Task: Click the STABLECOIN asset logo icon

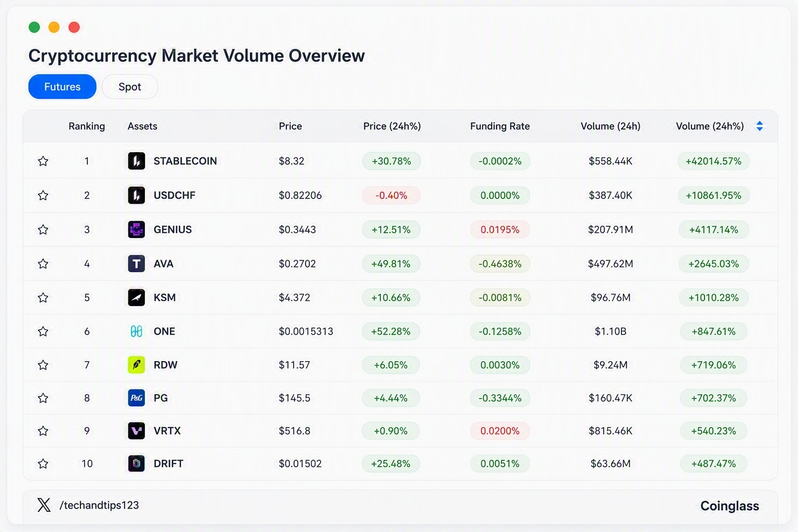Action: tap(136, 161)
